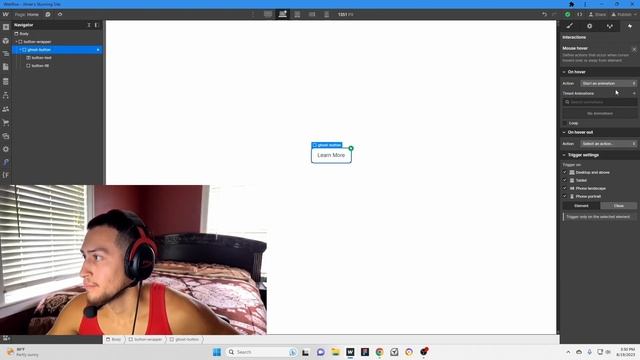Viewport: 640px width, 360px height.
Task: Collapse the On hover section
Action: click(564, 72)
